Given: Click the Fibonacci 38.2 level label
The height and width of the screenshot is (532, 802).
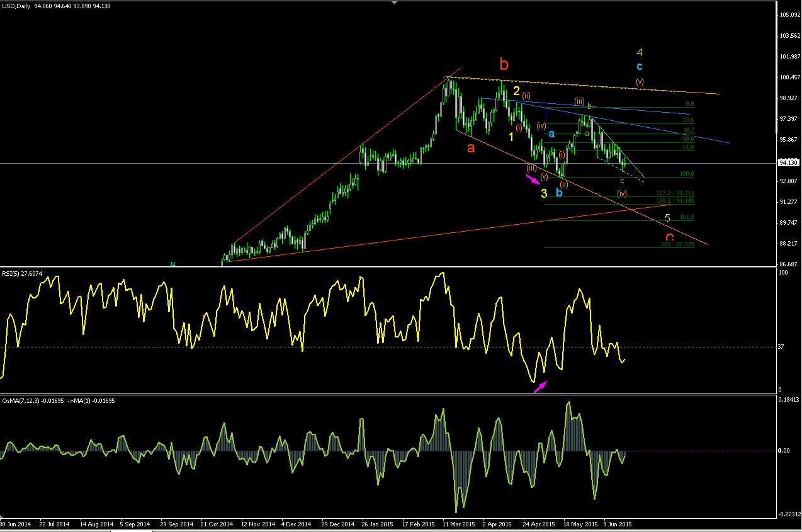Looking at the screenshot, I should coord(688,130).
